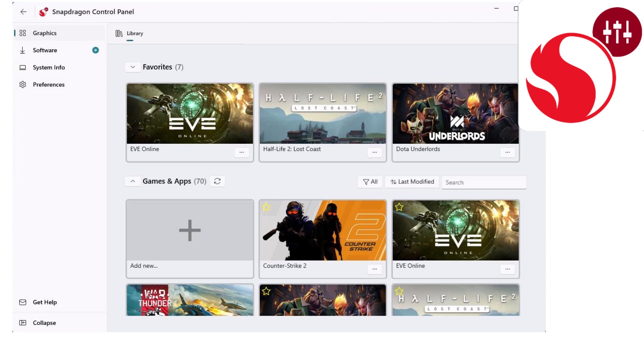Select Graphics in the sidebar menu
This screenshot has height=356, width=644.
coord(45,33)
